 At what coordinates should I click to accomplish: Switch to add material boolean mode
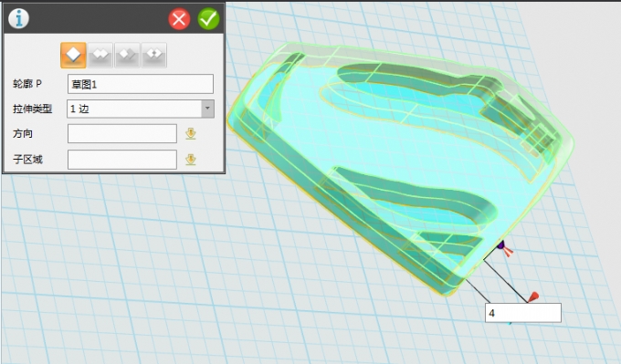click(100, 55)
